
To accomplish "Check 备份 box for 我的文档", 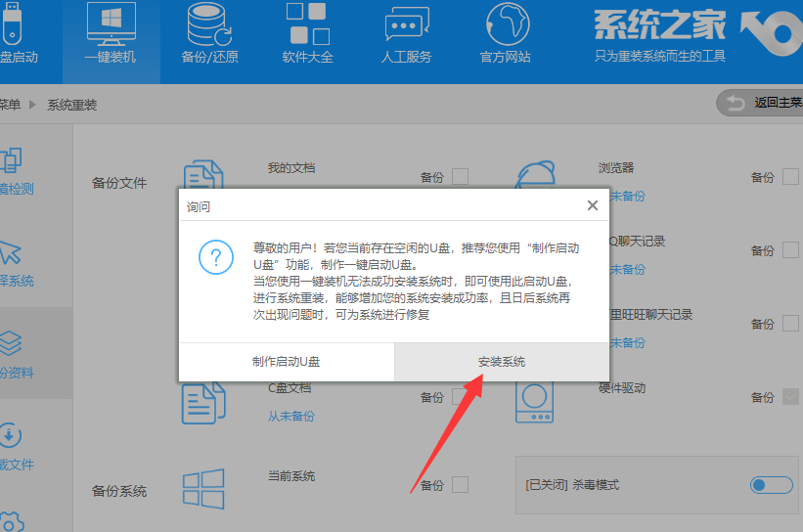I will click(460, 176).
